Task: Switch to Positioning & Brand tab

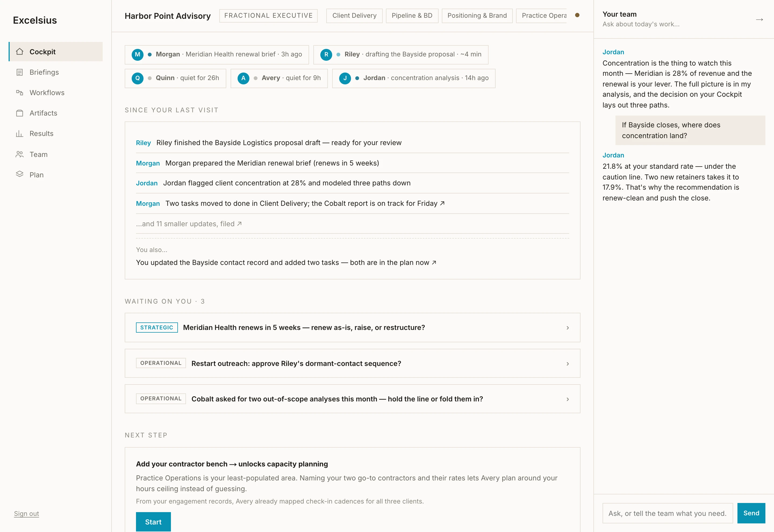Action: [x=477, y=16]
